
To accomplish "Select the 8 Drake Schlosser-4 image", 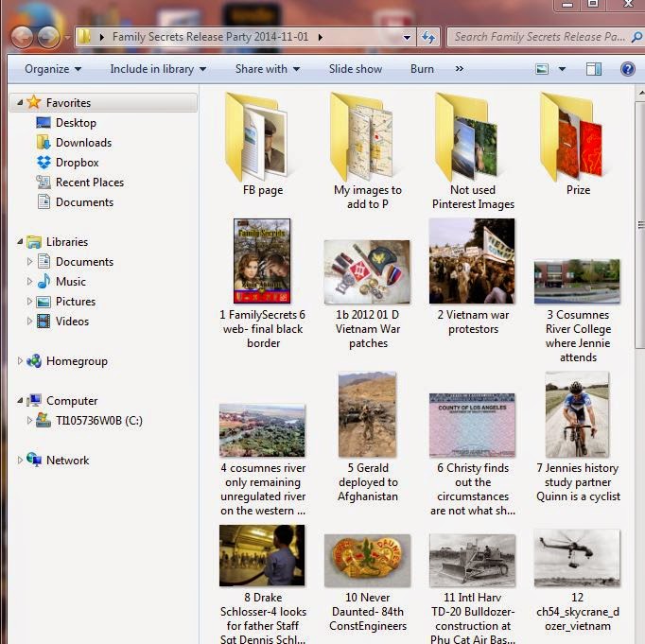I will [x=262, y=555].
